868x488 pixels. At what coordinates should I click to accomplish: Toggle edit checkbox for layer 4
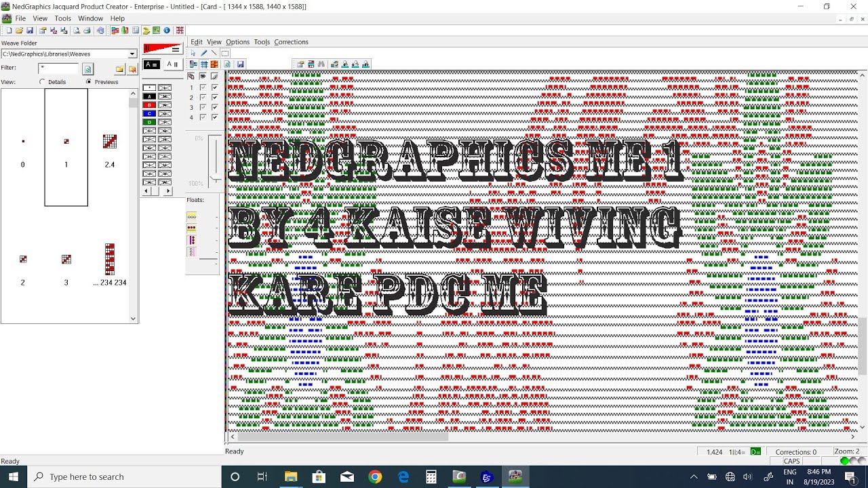click(x=214, y=117)
